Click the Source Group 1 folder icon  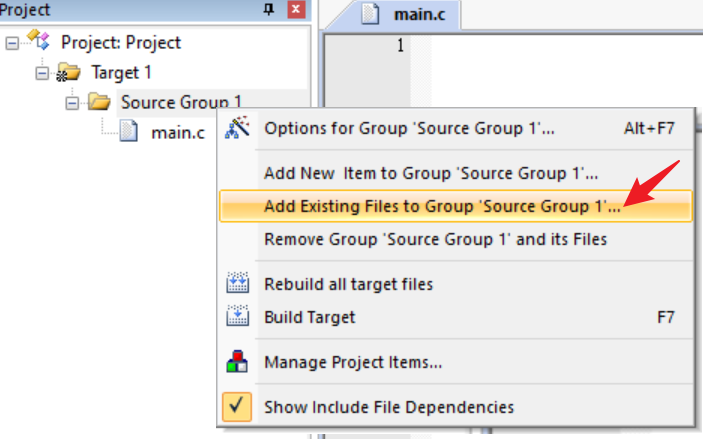[98, 102]
